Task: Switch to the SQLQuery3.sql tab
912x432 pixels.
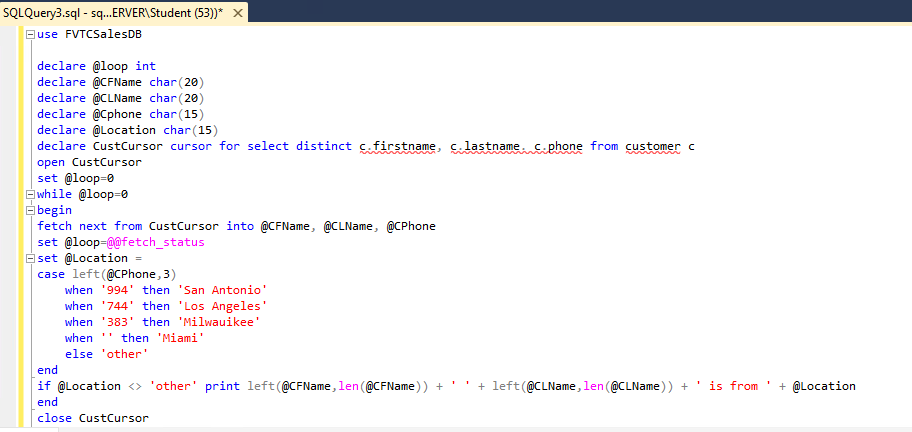Action: click(x=113, y=13)
